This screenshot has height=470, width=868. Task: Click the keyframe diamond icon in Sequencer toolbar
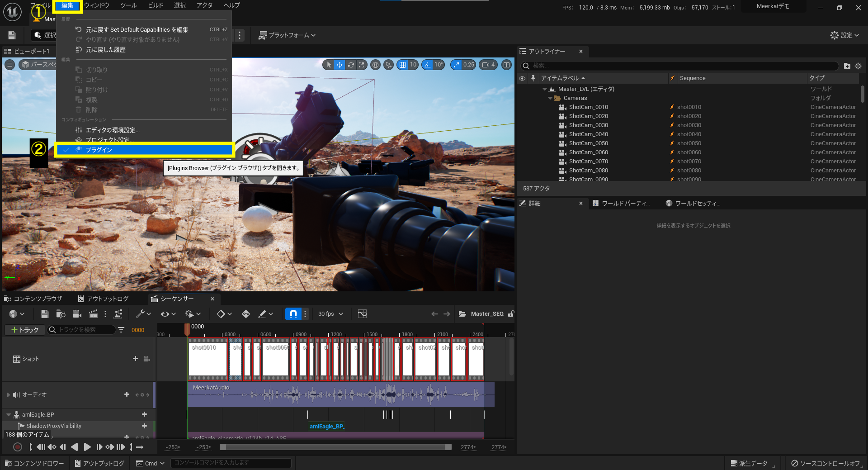[x=221, y=313]
